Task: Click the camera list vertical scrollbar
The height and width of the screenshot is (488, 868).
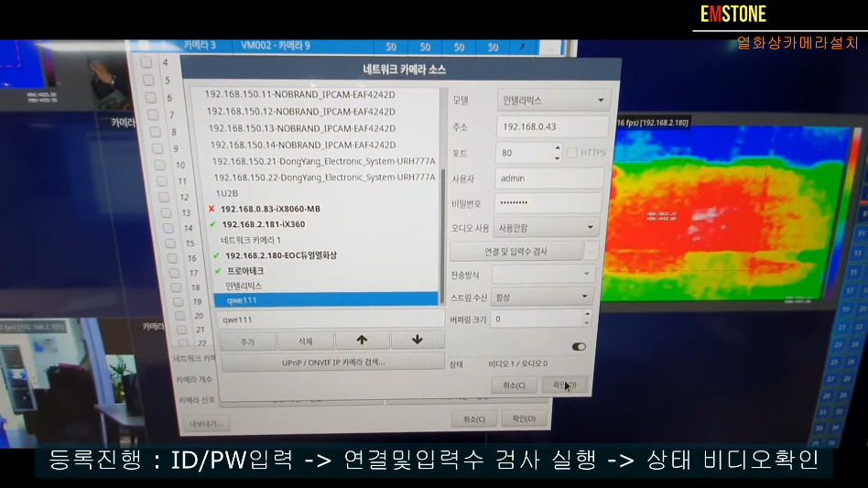Action: point(441,238)
